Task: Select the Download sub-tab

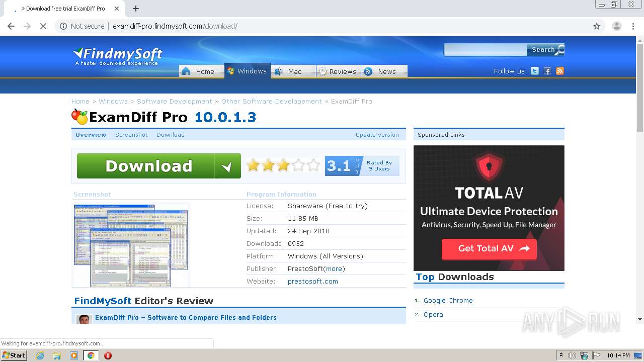Action: pos(171,135)
